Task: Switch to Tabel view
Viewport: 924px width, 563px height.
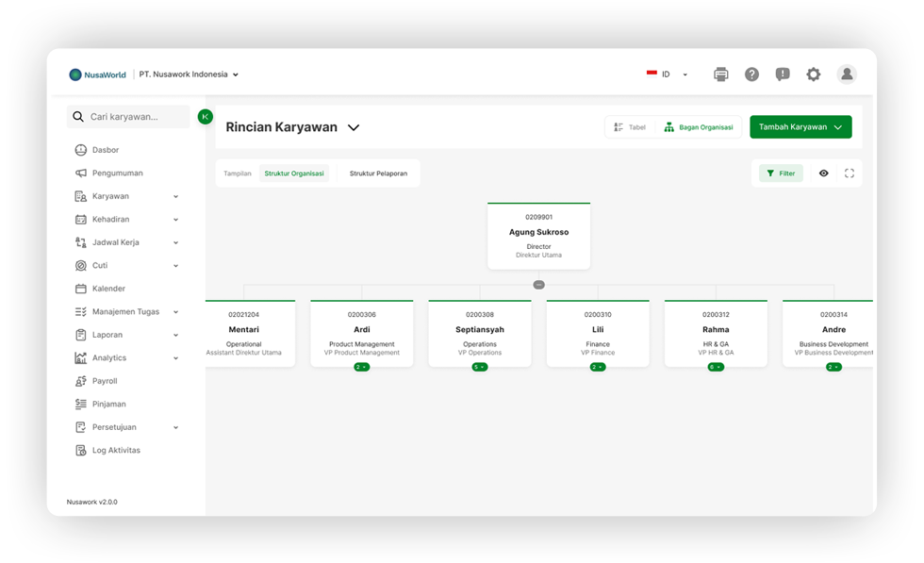Action: [630, 127]
